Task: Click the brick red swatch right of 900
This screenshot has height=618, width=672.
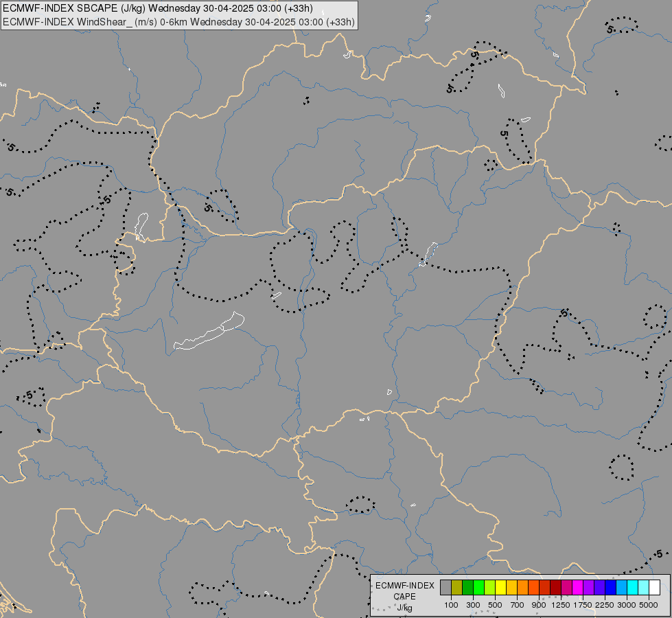Action: (x=545, y=587)
